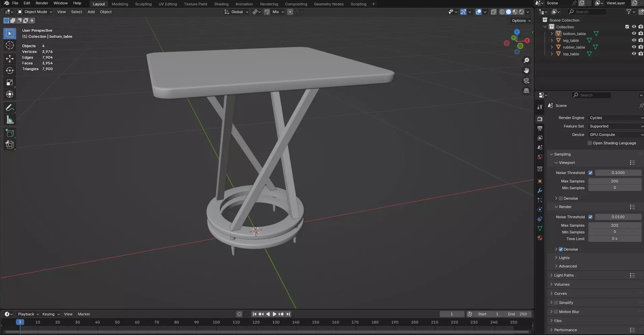This screenshot has width=644, height=335.
Task: Toggle the camera view icon
Action: click(526, 81)
